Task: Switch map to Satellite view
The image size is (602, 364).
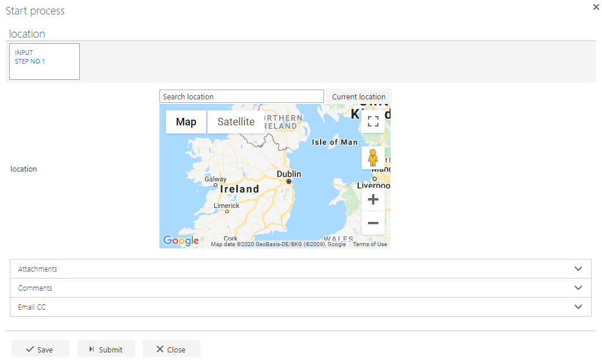Action: 236,122
